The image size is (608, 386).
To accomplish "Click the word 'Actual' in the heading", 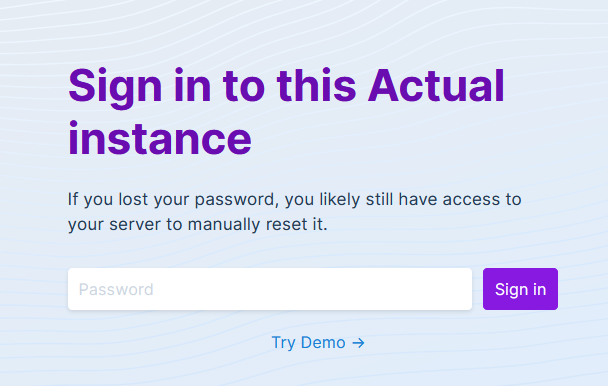I will [x=436, y=85].
